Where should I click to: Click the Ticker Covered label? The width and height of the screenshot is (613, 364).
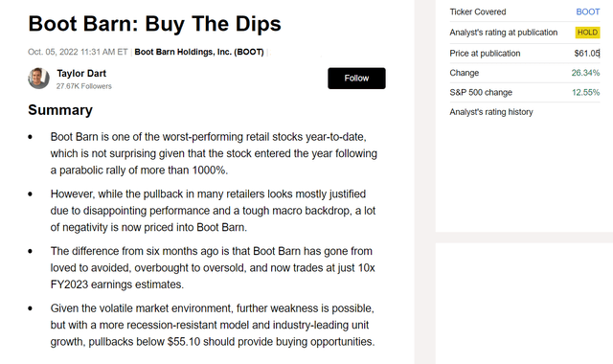(477, 11)
